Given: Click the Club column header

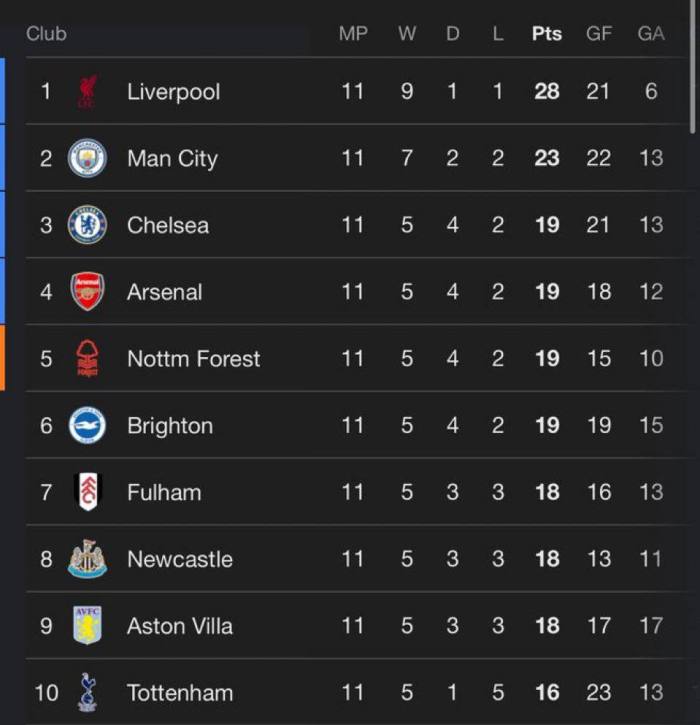Looking at the screenshot, I should 46,34.
